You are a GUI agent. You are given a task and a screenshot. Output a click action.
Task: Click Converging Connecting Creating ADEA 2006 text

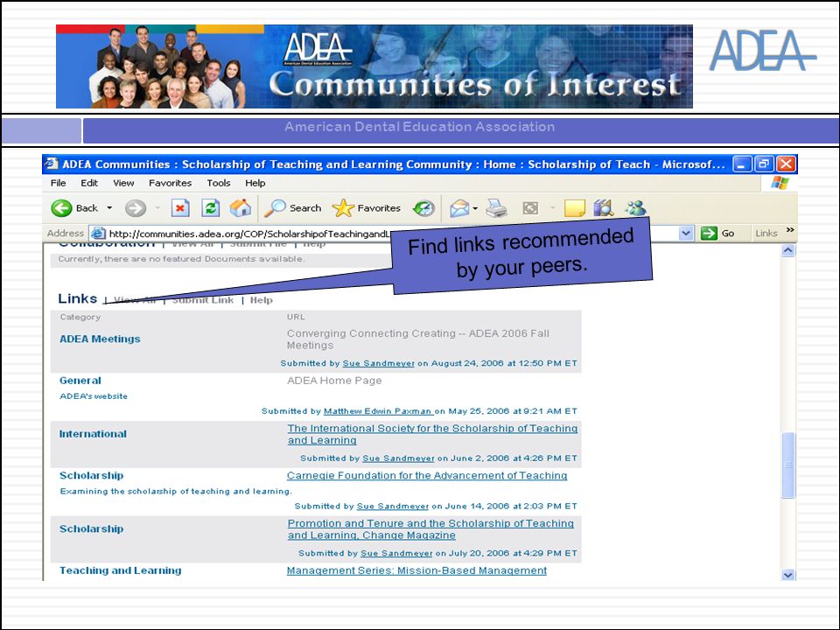point(418,339)
